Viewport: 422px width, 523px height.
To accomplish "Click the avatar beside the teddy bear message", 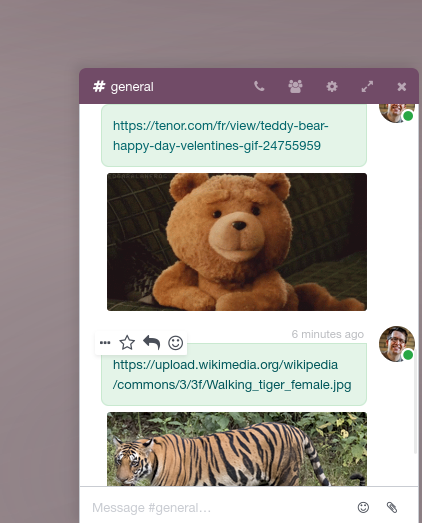I will [x=397, y=113].
